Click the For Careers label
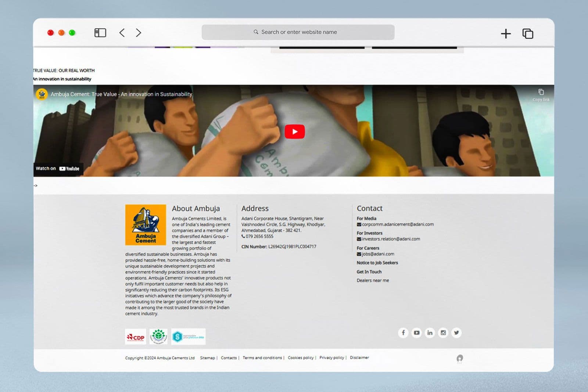The height and width of the screenshot is (392, 588). point(368,248)
